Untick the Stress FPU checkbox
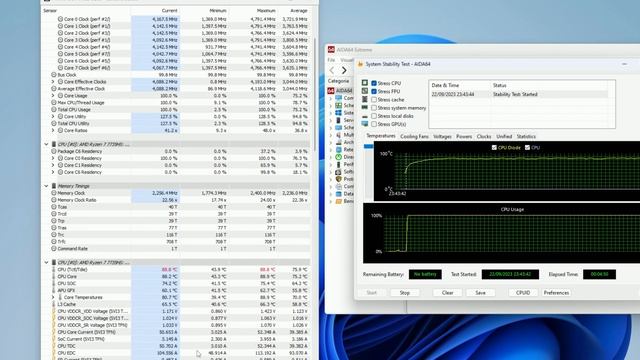The height and width of the screenshot is (360, 640). pos(374,91)
